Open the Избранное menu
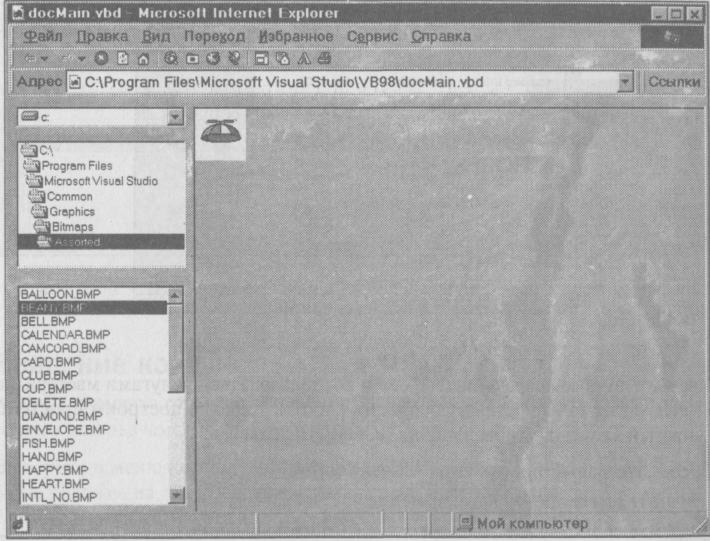710x541 pixels. [x=296, y=36]
